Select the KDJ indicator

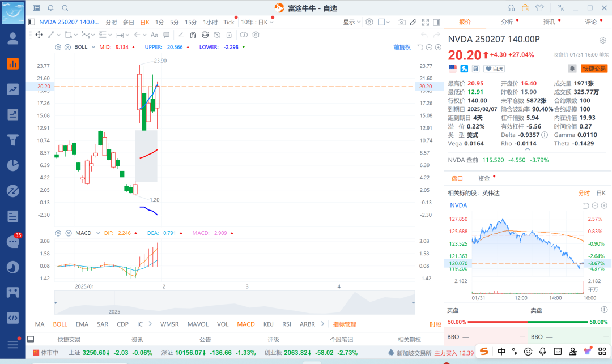point(268,324)
